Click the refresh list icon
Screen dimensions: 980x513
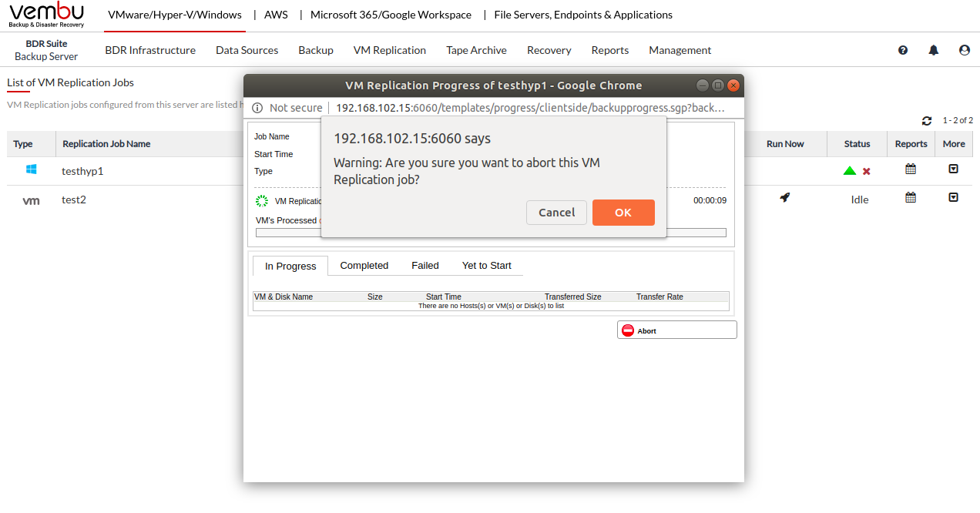pyautogui.click(x=927, y=121)
